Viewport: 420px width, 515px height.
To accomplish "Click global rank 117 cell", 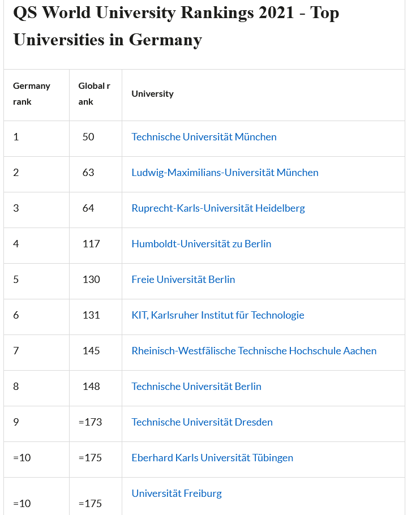I will pos(91,244).
